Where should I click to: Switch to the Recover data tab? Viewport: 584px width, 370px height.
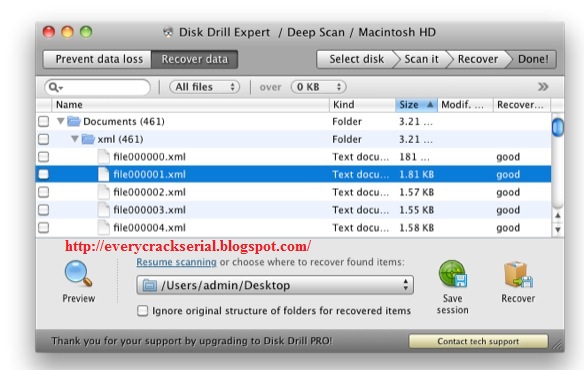[x=194, y=59]
